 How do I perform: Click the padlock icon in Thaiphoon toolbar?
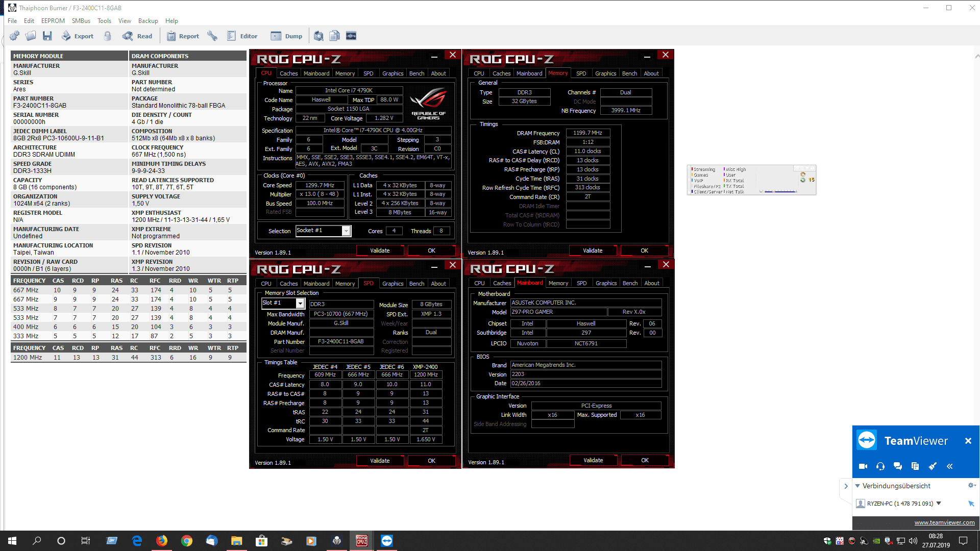(108, 36)
